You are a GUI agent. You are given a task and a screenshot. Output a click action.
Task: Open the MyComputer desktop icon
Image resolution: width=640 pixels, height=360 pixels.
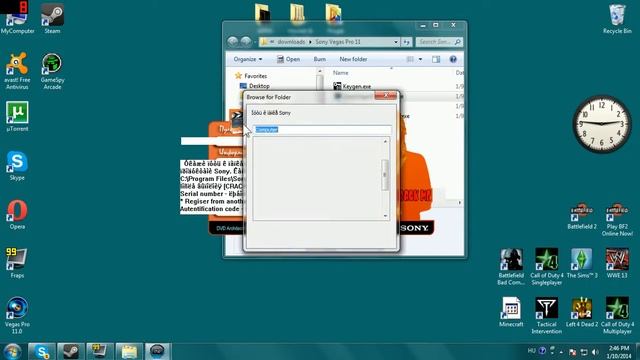click(x=17, y=18)
